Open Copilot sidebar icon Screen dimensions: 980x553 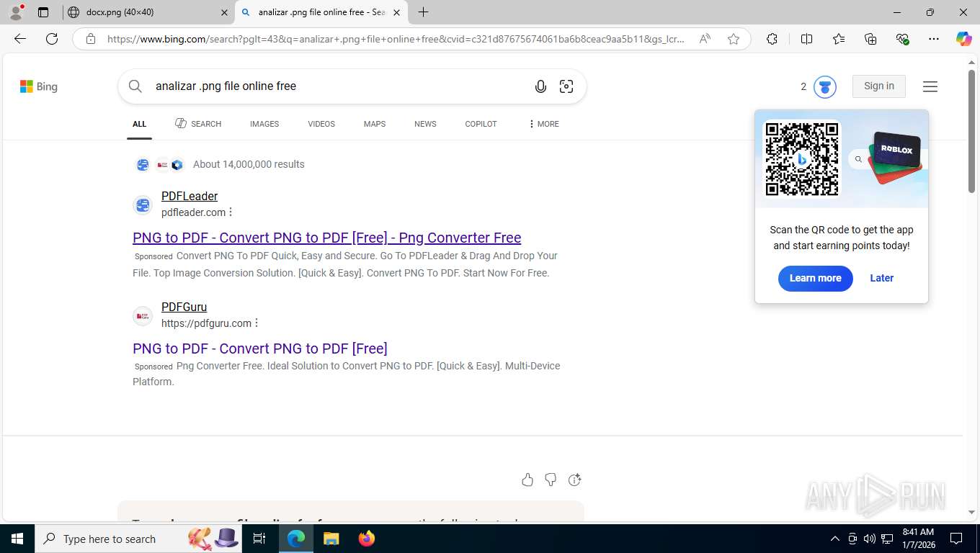963,39
